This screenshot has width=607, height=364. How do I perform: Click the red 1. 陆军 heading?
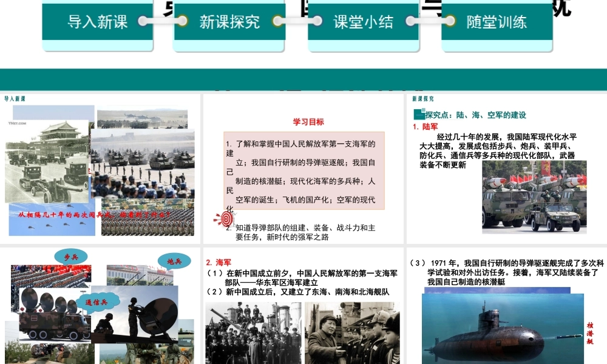tap(426, 127)
